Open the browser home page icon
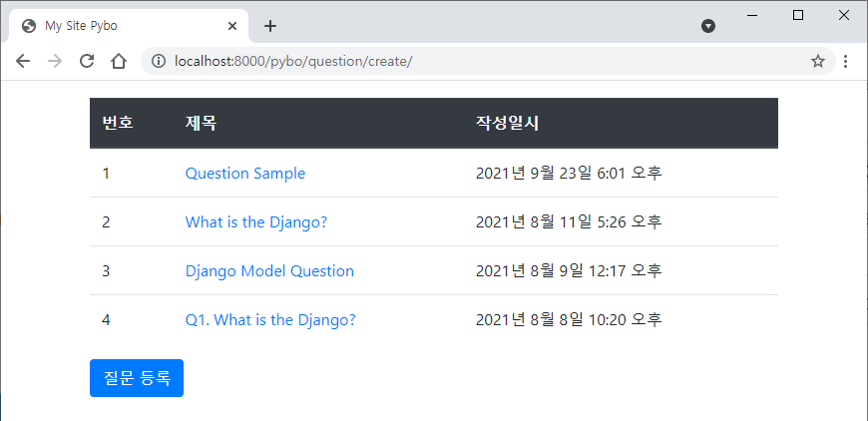 tap(119, 61)
